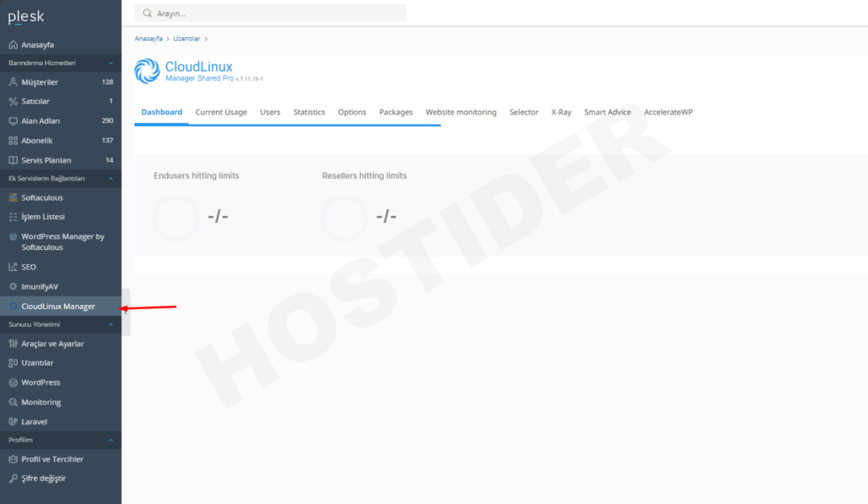
Task: Click the Softaculous sidebar icon
Action: point(13,197)
